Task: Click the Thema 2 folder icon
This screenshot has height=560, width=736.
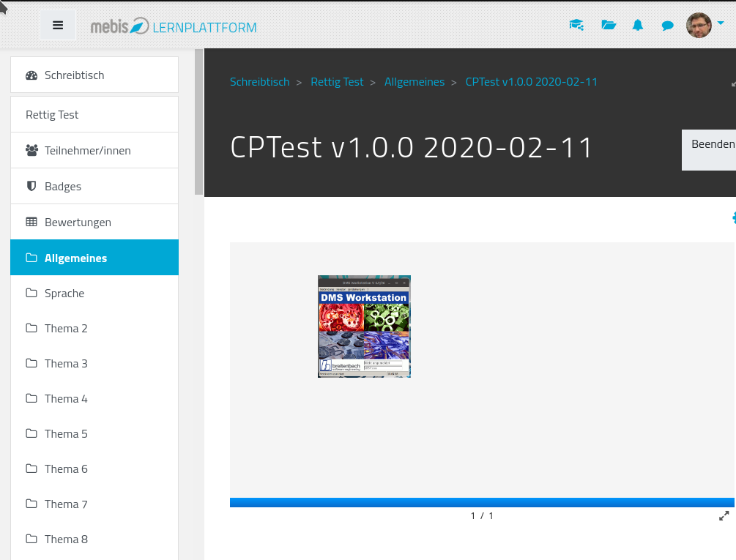Action: tap(31, 328)
